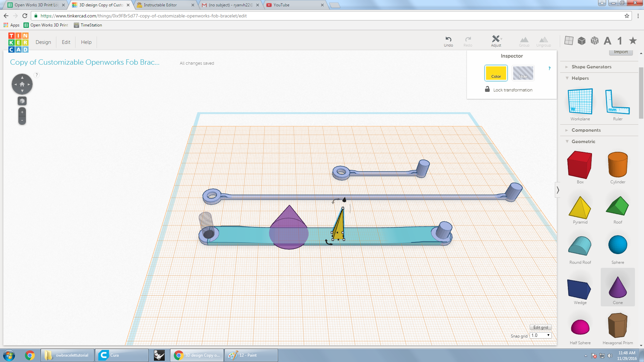Open Cura from the taskbar
The height and width of the screenshot is (362, 644).
click(x=121, y=355)
